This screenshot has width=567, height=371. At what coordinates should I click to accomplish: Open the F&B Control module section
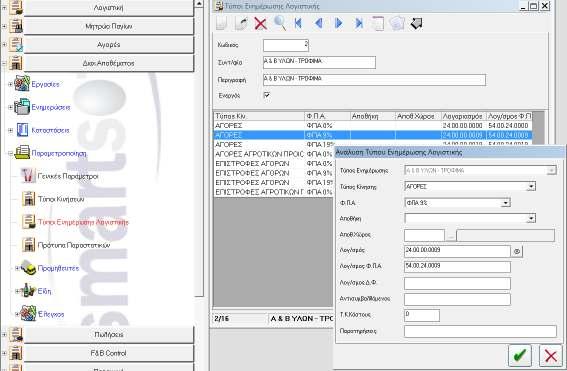(108, 353)
